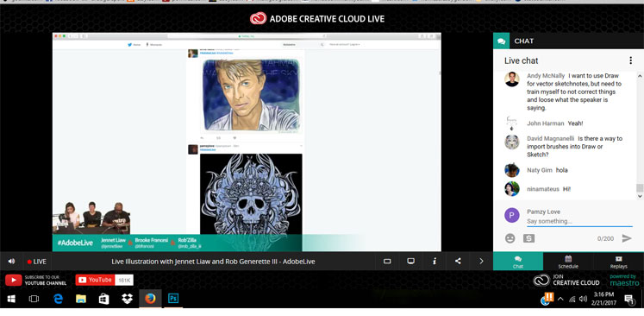Follow the Join Creative Cloud link
644x316 pixels.
pos(566,281)
